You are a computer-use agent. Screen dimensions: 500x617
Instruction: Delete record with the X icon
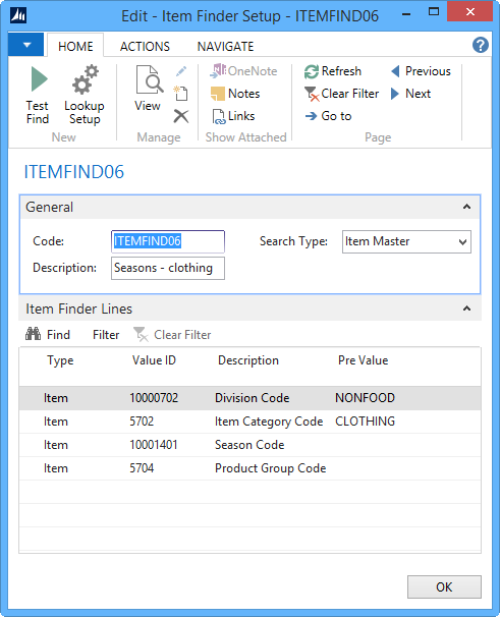click(x=181, y=116)
